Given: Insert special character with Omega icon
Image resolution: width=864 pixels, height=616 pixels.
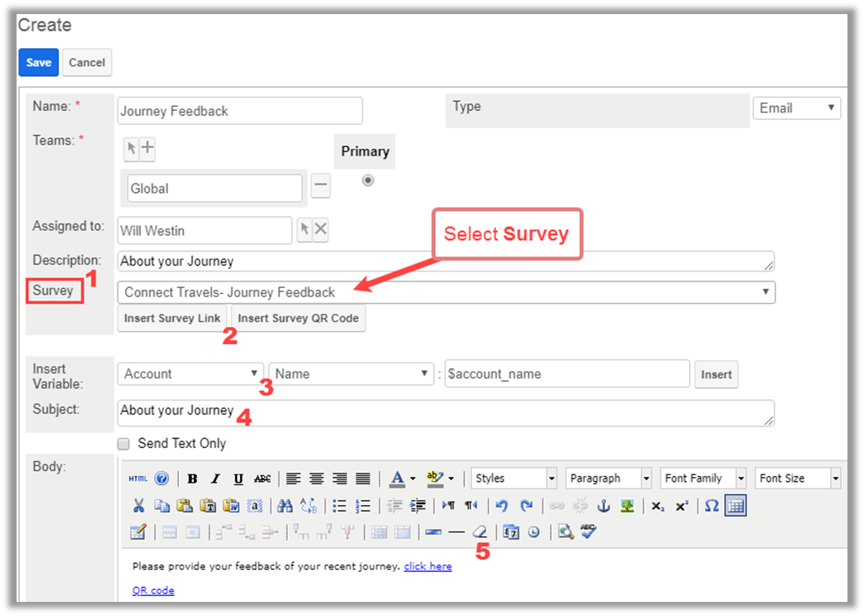Looking at the screenshot, I should 711,506.
